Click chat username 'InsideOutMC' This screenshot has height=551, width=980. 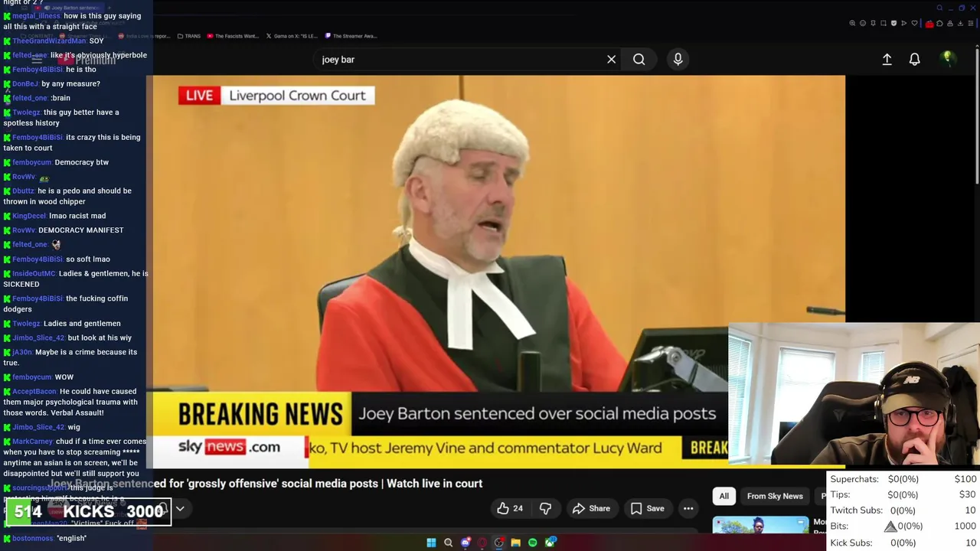pyautogui.click(x=34, y=273)
